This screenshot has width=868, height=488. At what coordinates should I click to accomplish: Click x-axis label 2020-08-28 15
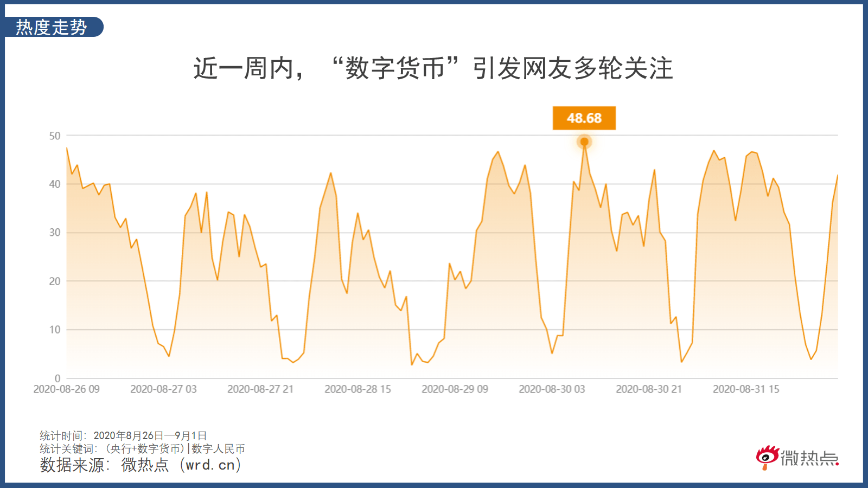pos(358,389)
